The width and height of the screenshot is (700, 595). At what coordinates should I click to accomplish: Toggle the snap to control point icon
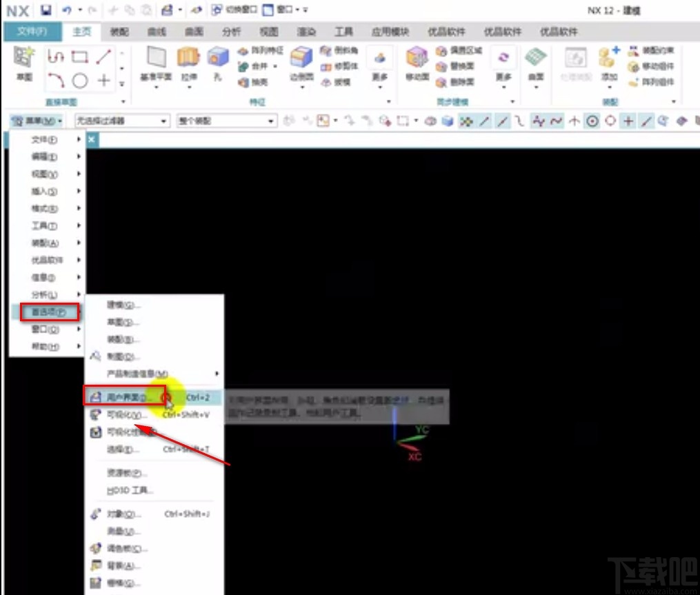(520, 121)
